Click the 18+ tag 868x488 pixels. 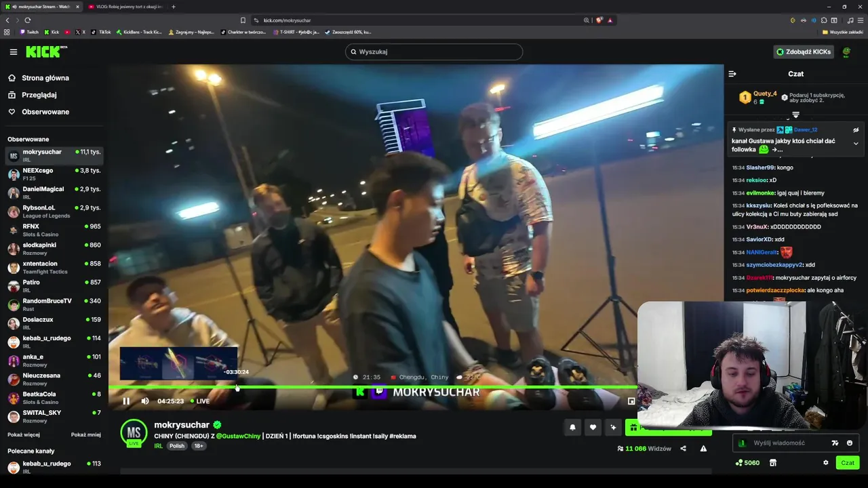pos(198,446)
